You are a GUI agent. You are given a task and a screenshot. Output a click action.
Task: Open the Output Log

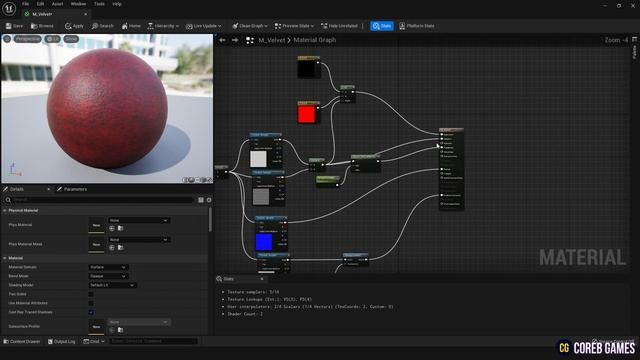(61, 341)
